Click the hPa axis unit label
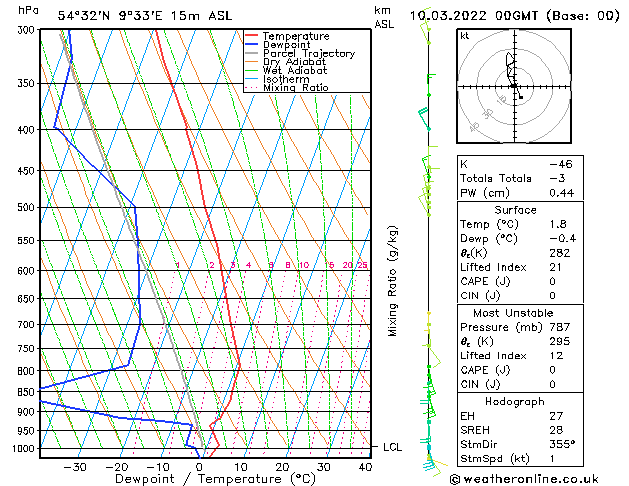 click(28, 10)
